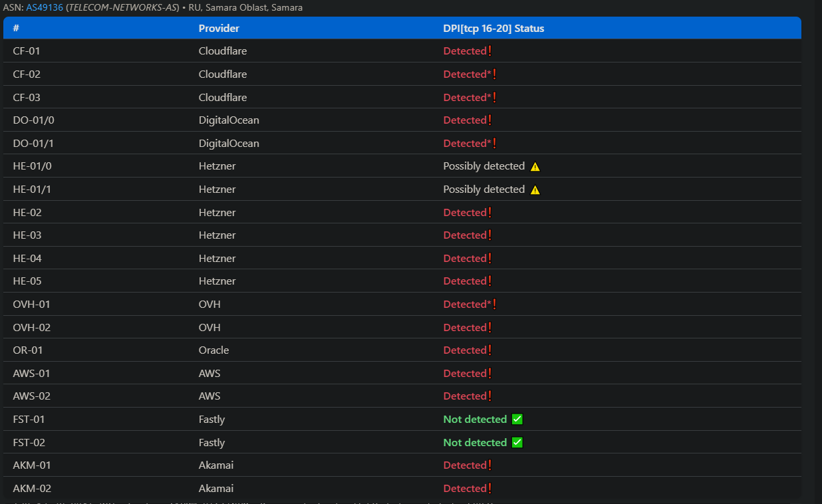The width and height of the screenshot is (822, 504).
Task: Select the OR-01 row identifier
Action: point(28,350)
